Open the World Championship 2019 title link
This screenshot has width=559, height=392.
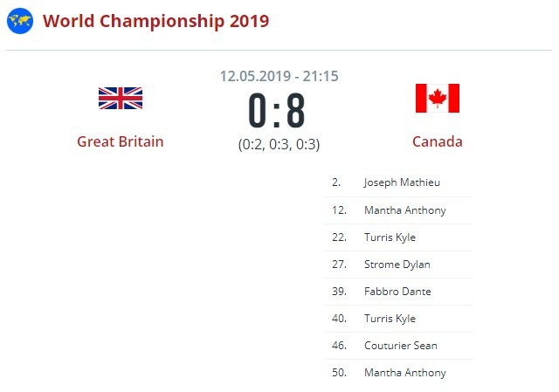point(155,21)
